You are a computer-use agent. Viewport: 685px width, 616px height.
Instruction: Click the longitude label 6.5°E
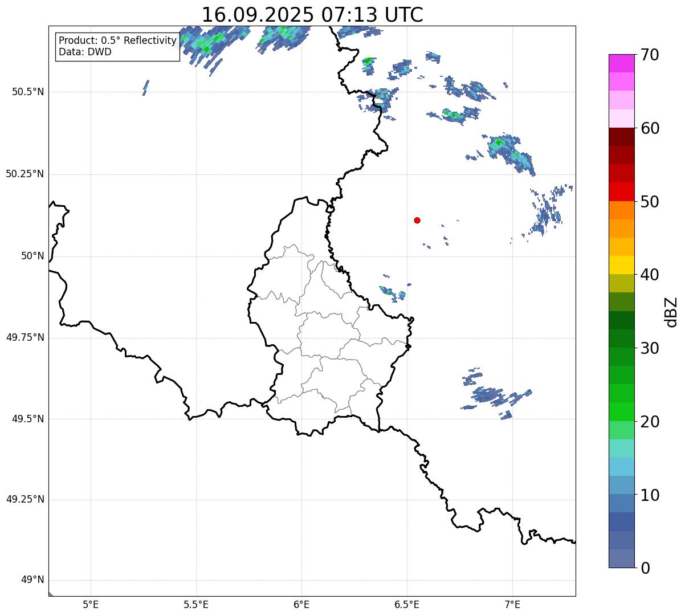coord(407,605)
